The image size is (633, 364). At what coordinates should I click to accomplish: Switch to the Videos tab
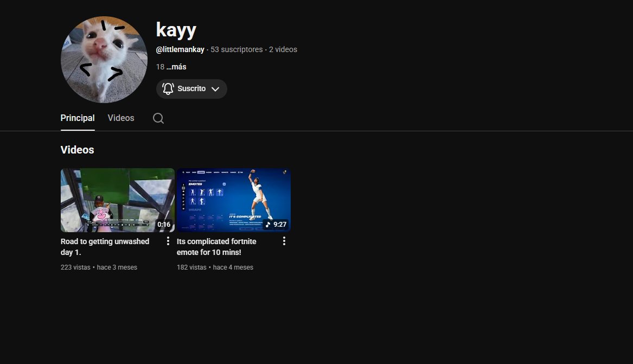pyautogui.click(x=121, y=118)
